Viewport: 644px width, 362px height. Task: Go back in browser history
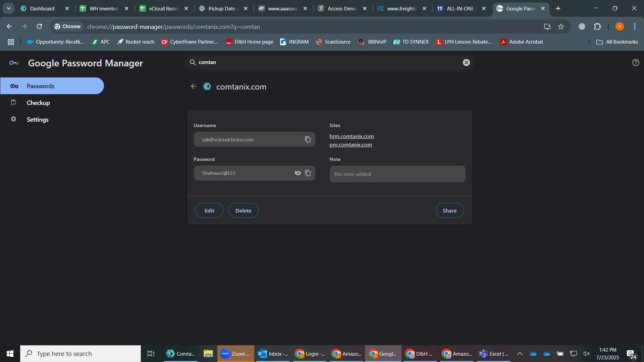[x=9, y=26]
